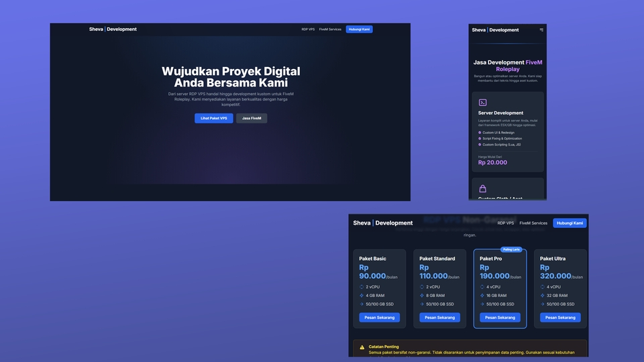The width and height of the screenshot is (644, 362).
Task: Click the Paket Standard title
Action: tap(437, 259)
